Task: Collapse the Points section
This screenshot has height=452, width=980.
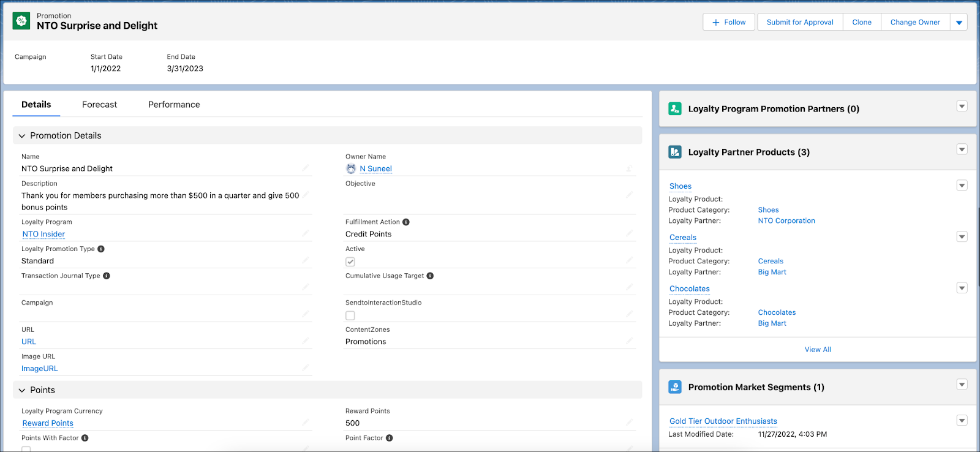Action: tap(22, 390)
